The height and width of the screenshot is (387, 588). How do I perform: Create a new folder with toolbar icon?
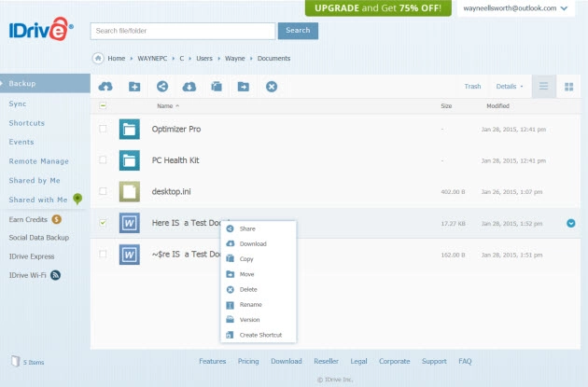pyautogui.click(x=134, y=87)
